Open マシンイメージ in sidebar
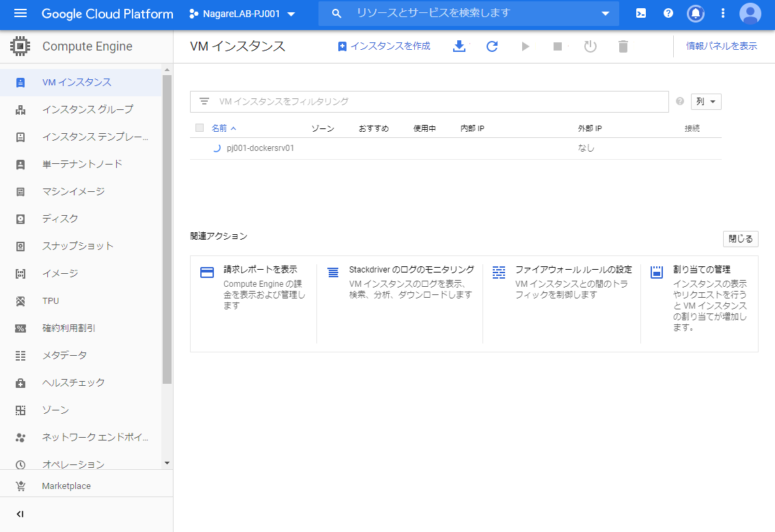This screenshot has height=532, width=775. (x=81, y=192)
